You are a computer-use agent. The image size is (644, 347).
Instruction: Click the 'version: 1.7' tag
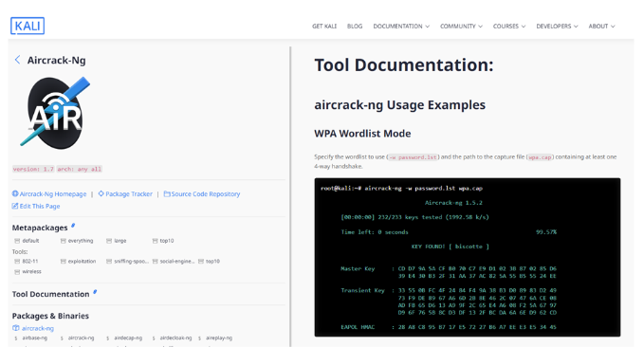pyautogui.click(x=33, y=169)
